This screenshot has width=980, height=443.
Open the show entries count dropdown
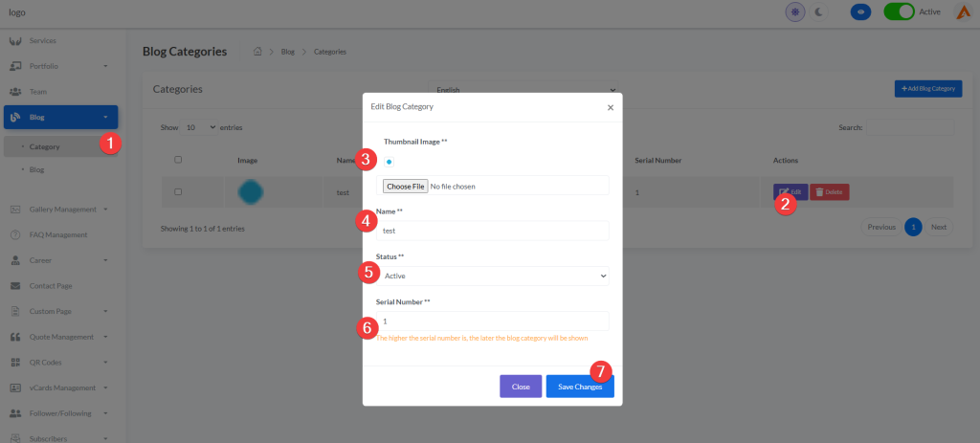[x=199, y=127]
